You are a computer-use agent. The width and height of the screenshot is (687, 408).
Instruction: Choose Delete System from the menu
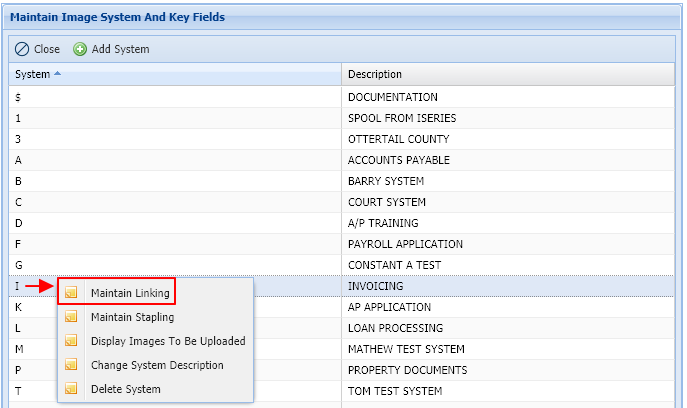coord(125,389)
